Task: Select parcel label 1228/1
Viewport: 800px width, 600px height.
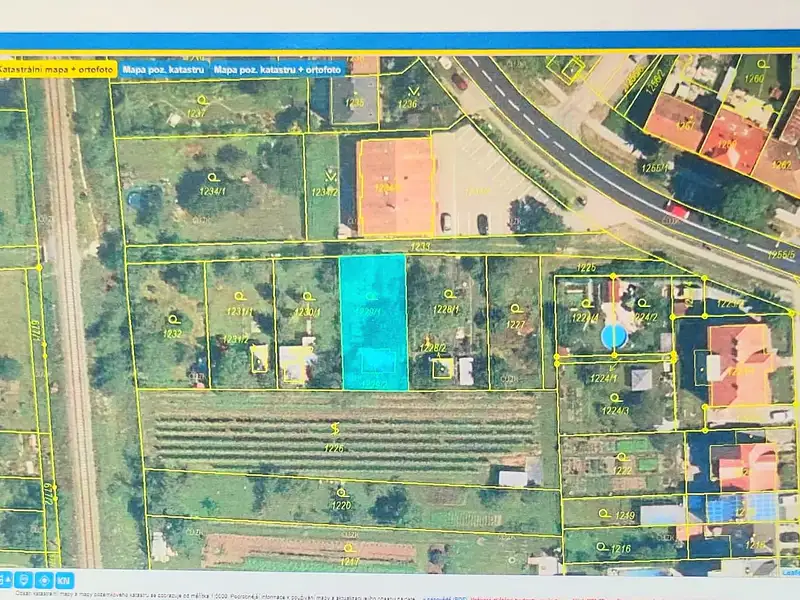Action: 446,309
